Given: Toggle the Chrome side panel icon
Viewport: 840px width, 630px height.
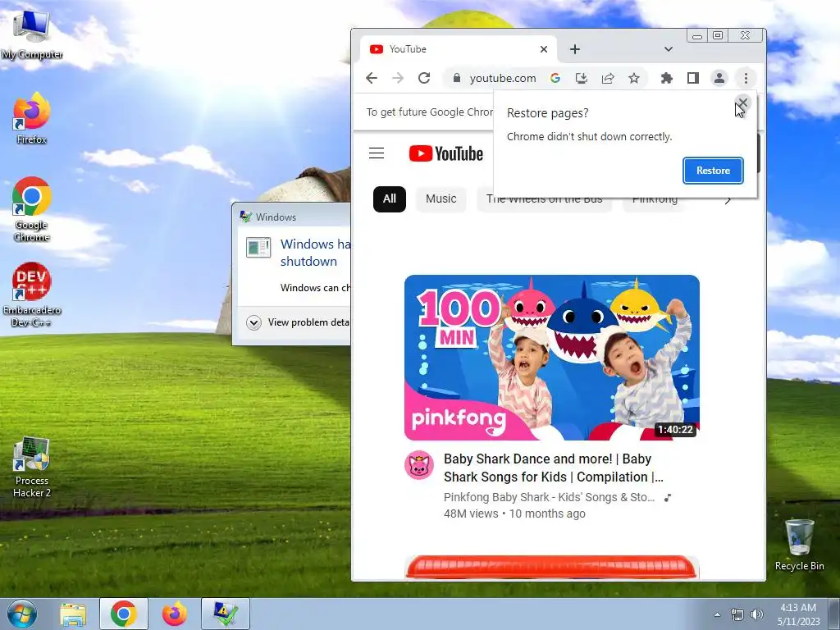Looking at the screenshot, I should [692, 78].
